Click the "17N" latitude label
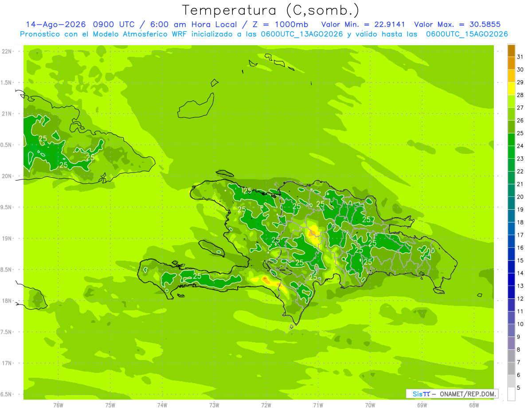The width and height of the screenshot is (532, 411). 7,363
